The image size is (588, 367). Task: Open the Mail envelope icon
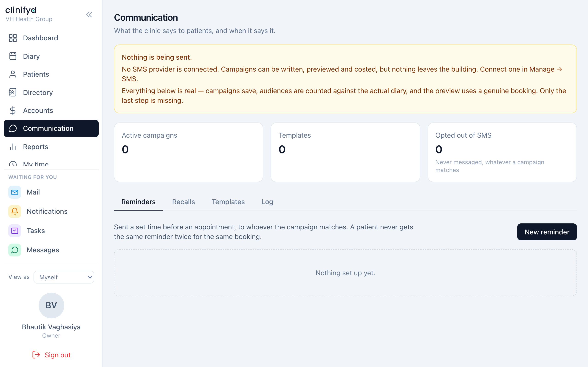[x=15, y=192]
